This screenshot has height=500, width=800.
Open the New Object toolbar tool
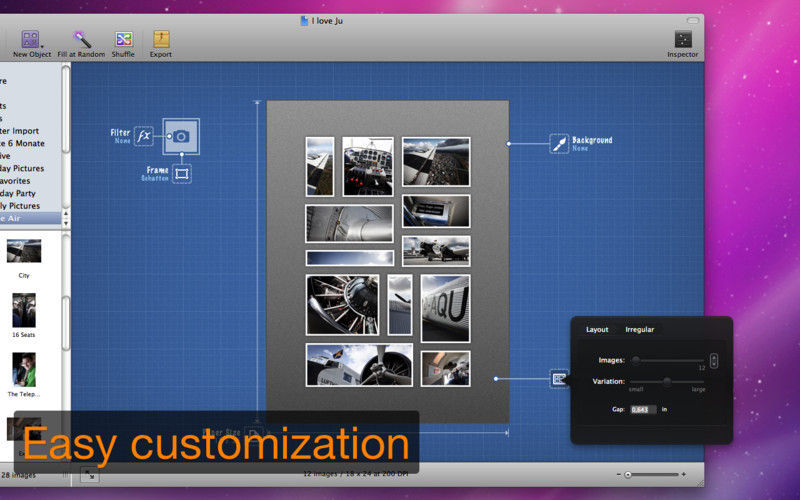pyautogui.click(x=31, y=43)
